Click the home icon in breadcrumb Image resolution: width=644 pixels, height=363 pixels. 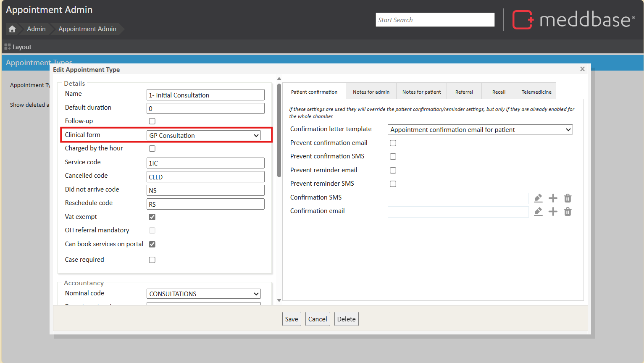click(x=12, y=29)
